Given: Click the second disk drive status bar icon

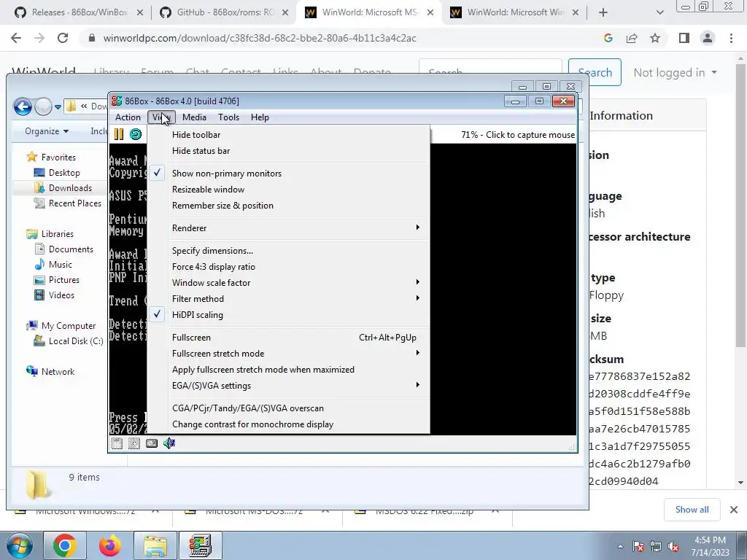Looking at the screenshot, I should [x=134, y=443].
